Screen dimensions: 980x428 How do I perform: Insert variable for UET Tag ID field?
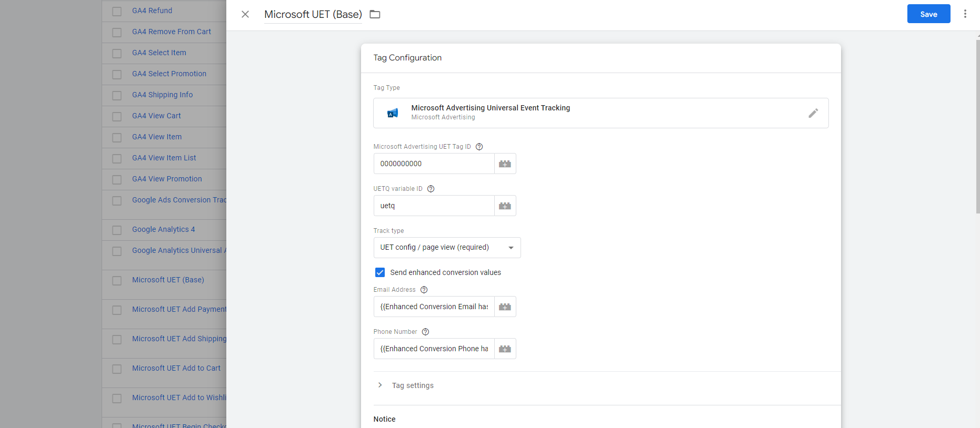pos(505,164)
